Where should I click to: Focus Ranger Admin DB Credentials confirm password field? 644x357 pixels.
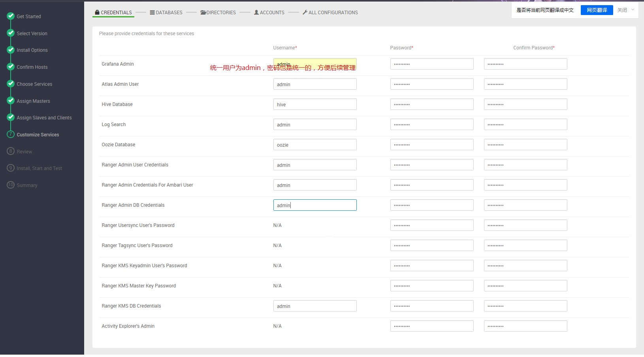(525, 205)
